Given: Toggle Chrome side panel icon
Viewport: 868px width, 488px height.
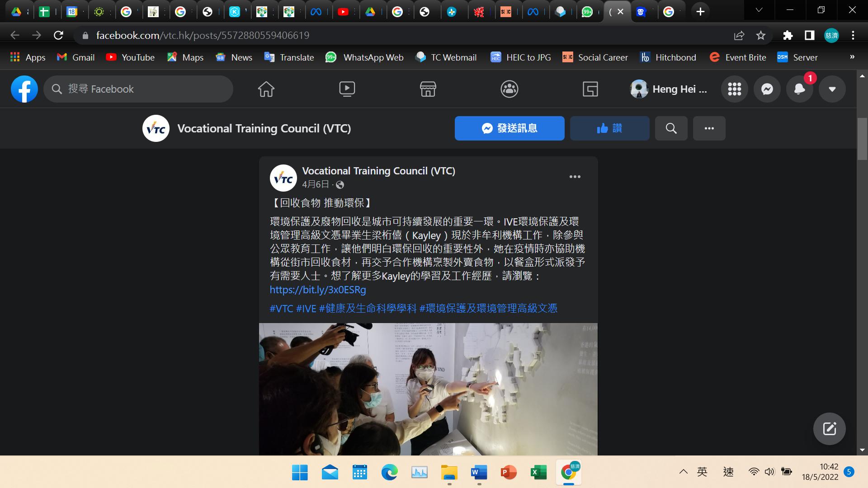Looking at the screenshot, I should point(809,35).
